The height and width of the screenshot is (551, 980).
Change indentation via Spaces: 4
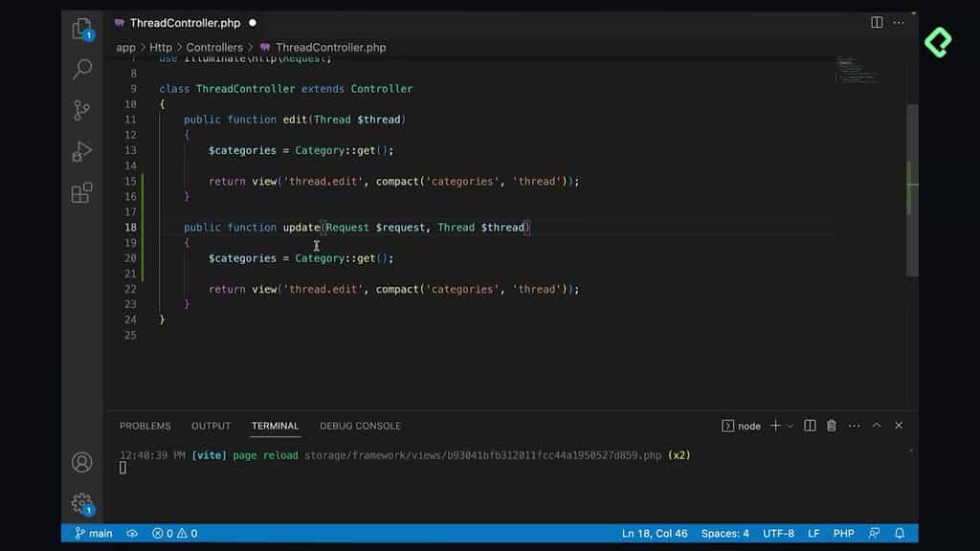725,533
